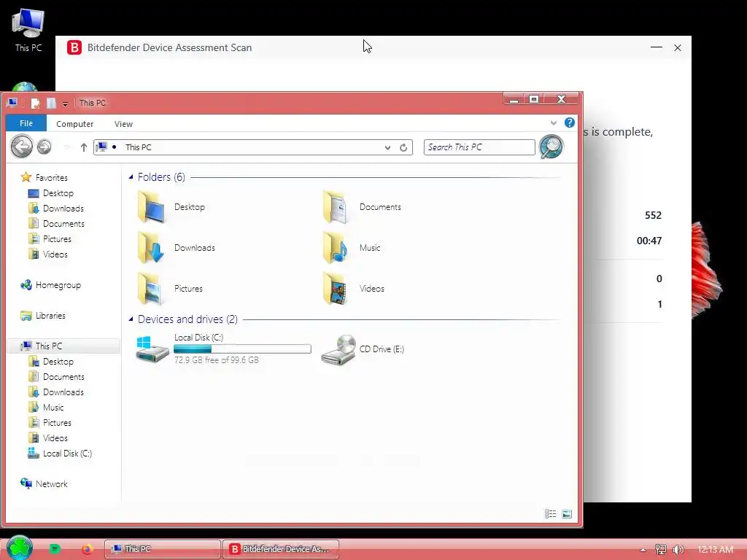The height and width of the screenshot is (560, 747).
Task: Click the 12:13 AM taskbar clock
Action: pyautogui.click(x=715, y=550)
